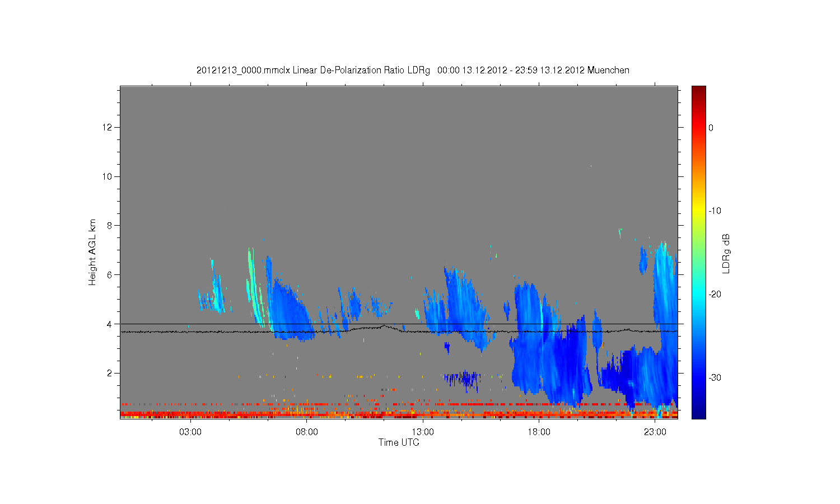The width and height of the screenshot is (840, 504).
Task: Click the height tick label 4
Action: [110, 324]
